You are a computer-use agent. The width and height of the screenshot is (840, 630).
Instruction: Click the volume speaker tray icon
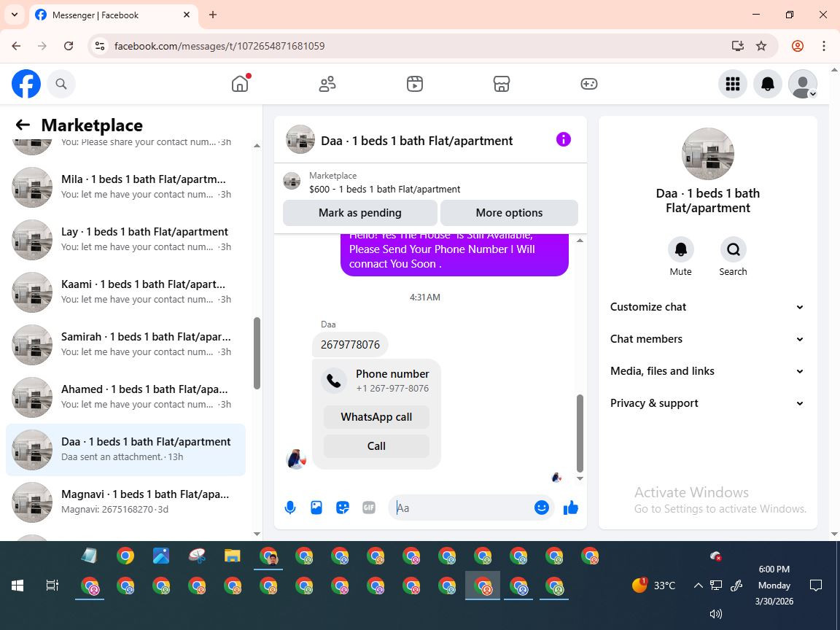point(716,614)
